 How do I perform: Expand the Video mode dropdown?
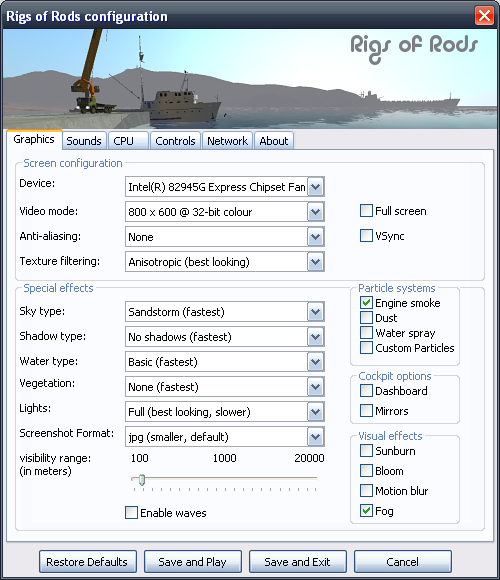point(315,212)
